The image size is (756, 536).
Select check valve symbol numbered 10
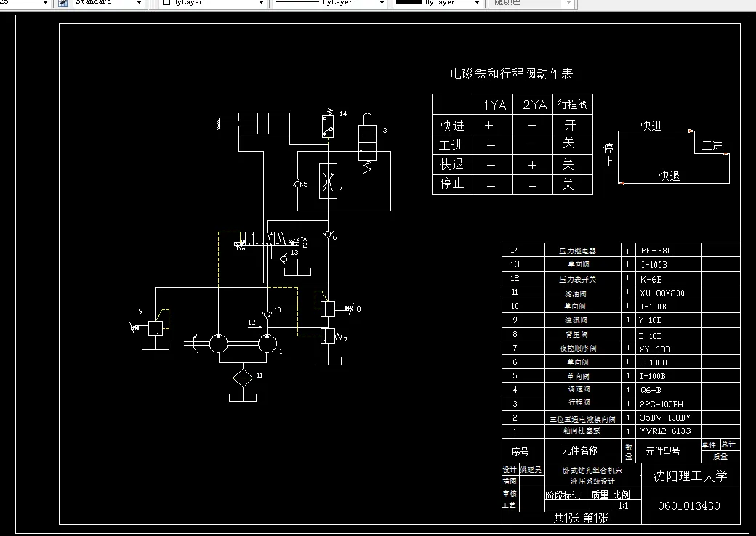click(x=267, y=315)
